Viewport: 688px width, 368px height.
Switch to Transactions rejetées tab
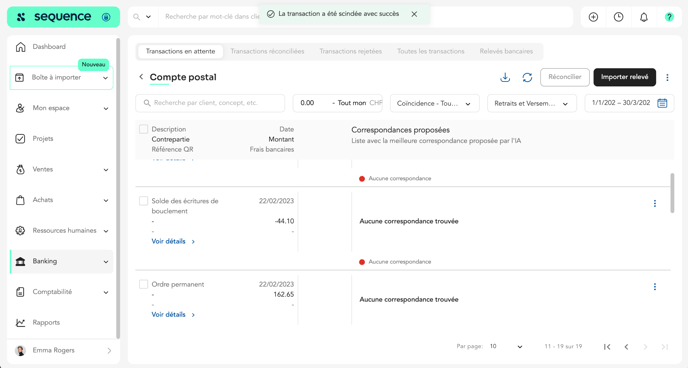[351, 51]
